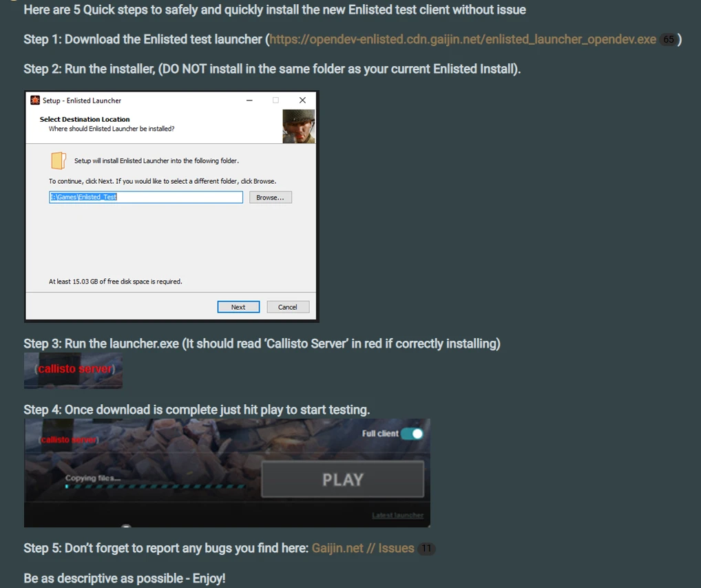Viewport: 701px width, 588px height.
Task: Click Cancel in the Setup dialog
Action: tap(287, 307)
